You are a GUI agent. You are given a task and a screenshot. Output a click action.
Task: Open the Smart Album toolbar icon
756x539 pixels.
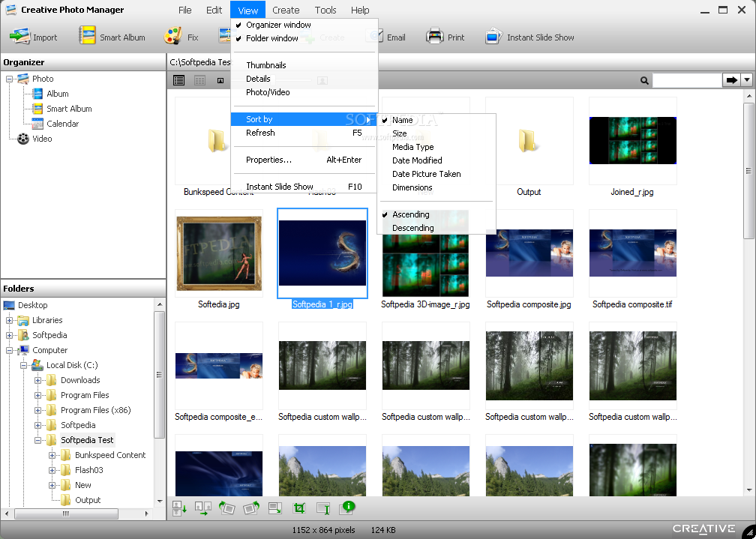(87, 36)
